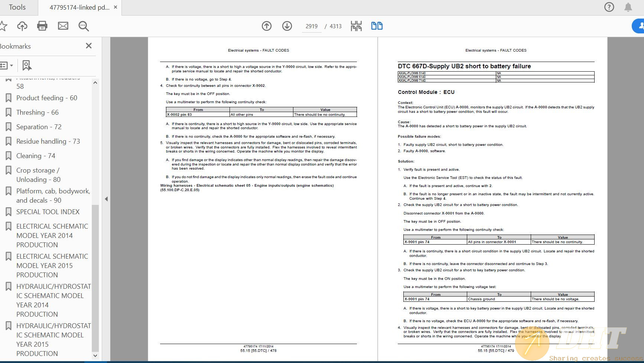Screen dimensions: 644x363
Task: Click bookmark icon beside Threshing - 66
Action: (8, 112)
